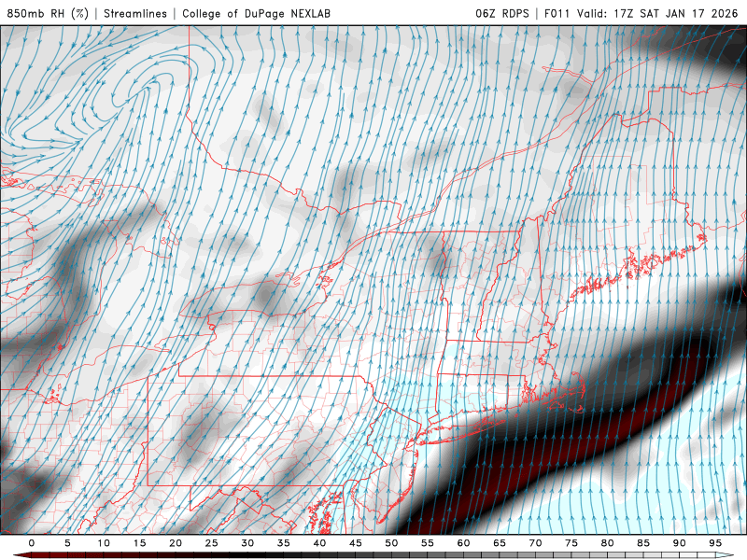This screenshot has width=747, height=560.
Task: Click the "F011" forecast hour text
Action: click(557, 13)
